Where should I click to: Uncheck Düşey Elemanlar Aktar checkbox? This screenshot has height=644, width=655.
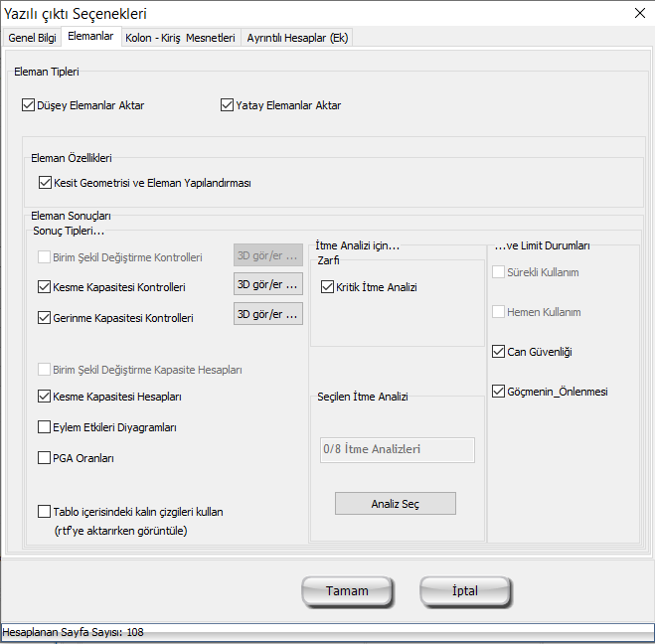[x=28, y=104]
